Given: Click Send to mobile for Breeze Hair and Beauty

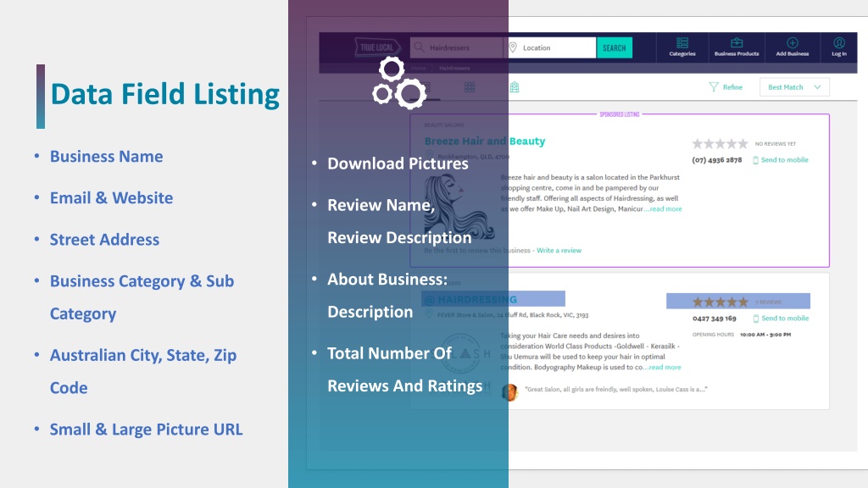Looking at the screenshot, I should tap(784, 160).
